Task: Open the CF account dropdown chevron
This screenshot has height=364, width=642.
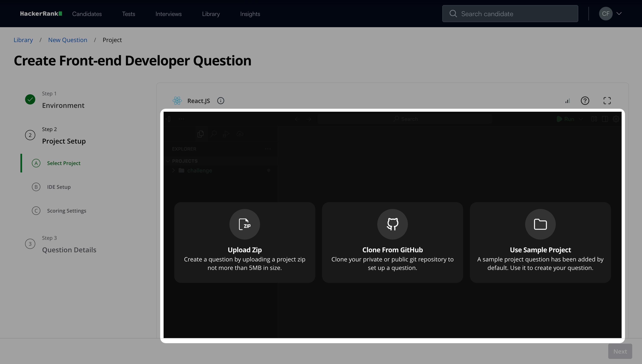Action: coord(619,14)
